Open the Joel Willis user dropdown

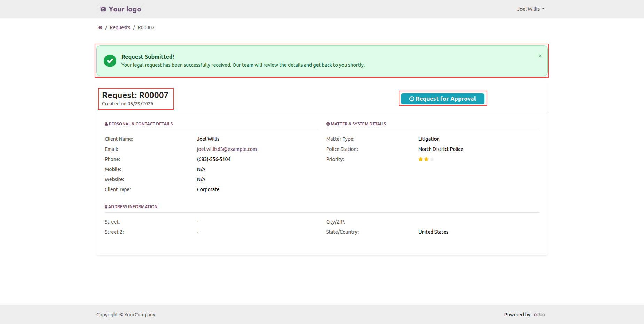(x=531, y=9)
